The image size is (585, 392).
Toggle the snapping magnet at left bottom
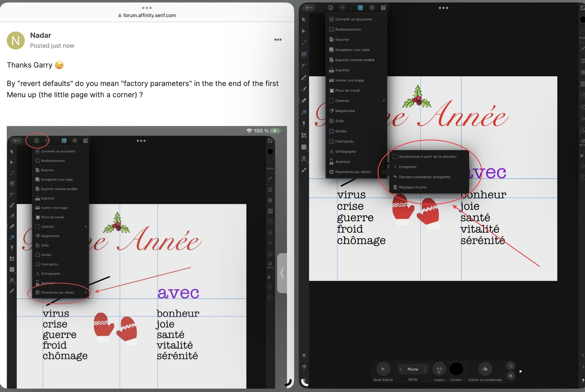[304, 367]
